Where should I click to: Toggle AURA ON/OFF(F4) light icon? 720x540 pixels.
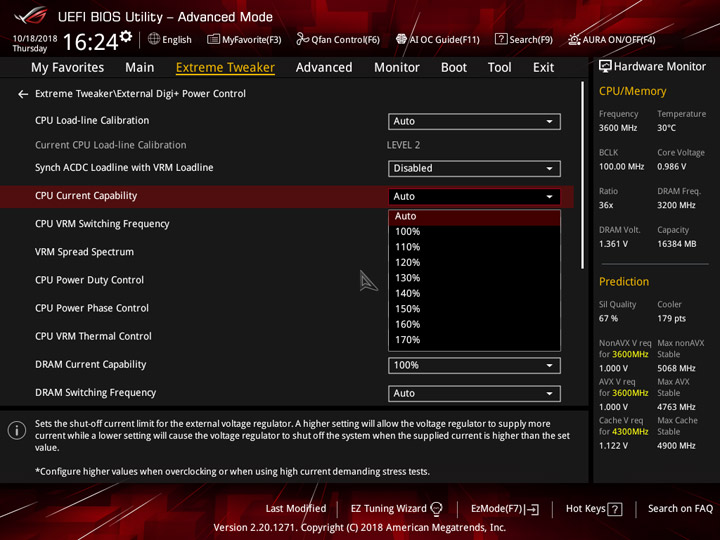(574, 39)
